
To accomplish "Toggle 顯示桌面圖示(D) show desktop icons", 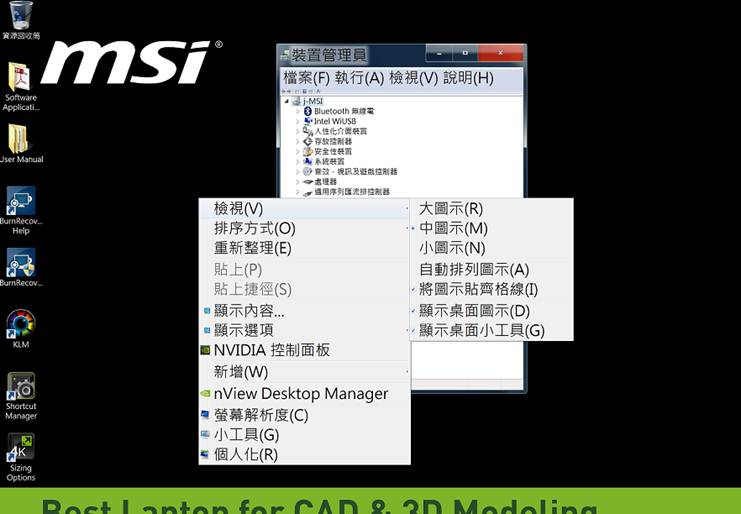I will (474, 310).
